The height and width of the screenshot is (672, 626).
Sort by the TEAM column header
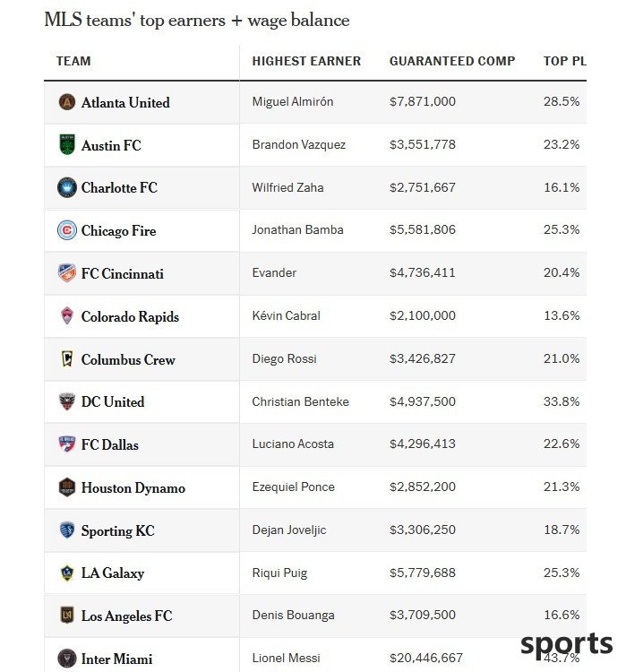[73, 61]
